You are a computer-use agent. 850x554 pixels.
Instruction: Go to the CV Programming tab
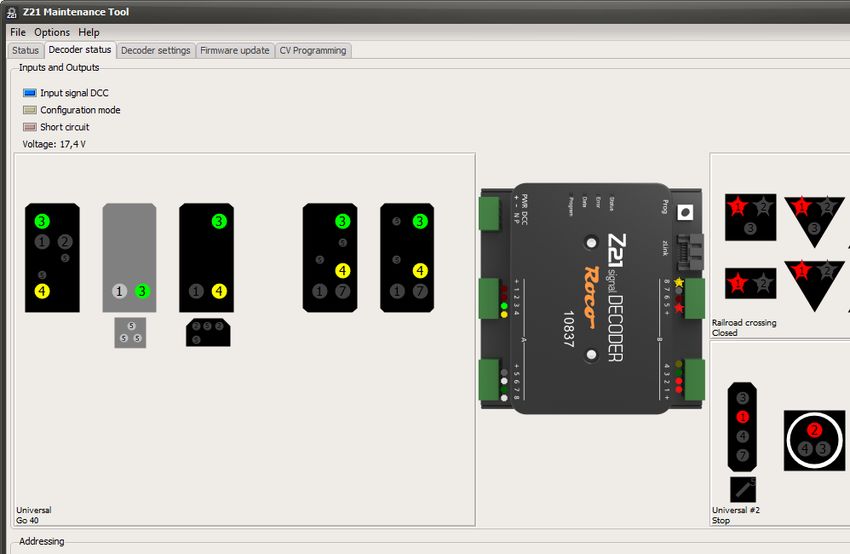pos(313,50)
